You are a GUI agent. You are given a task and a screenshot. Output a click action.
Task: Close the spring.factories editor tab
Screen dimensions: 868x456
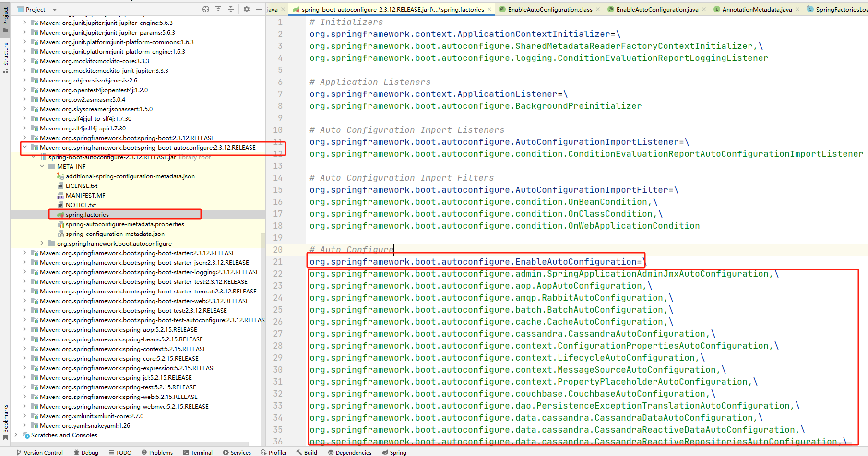(x=489, y=9)
